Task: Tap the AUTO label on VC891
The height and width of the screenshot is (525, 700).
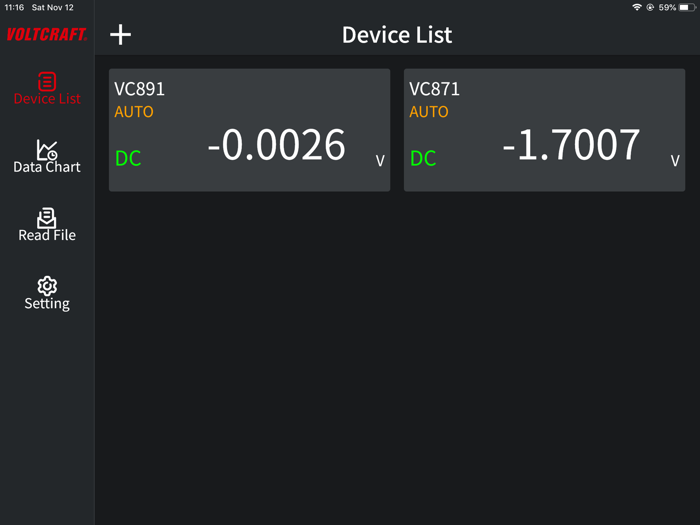Action: tap(134, 111)
